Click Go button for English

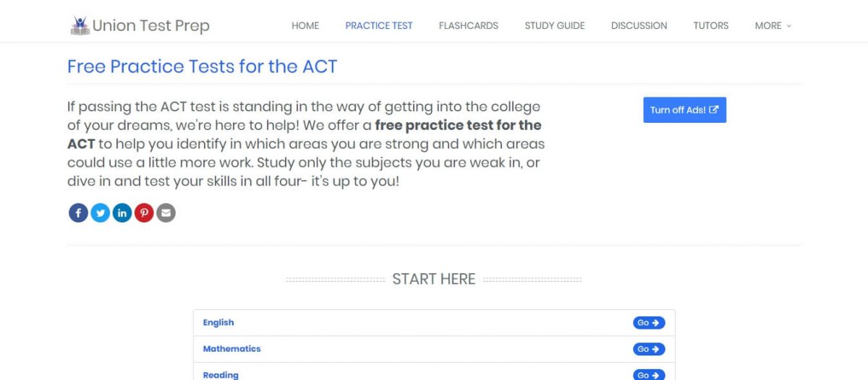pyautogui.click(x=648, y=323)
